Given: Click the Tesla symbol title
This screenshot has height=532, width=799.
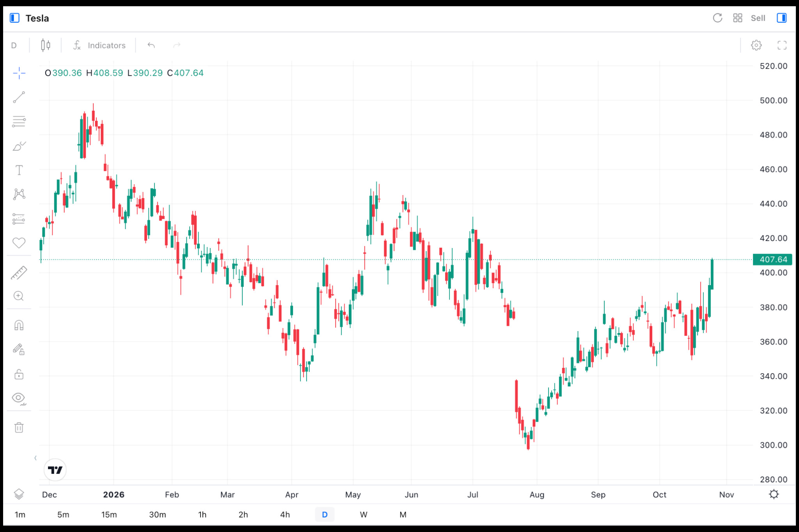Looking at the screenshot, I should coord(37,18).
